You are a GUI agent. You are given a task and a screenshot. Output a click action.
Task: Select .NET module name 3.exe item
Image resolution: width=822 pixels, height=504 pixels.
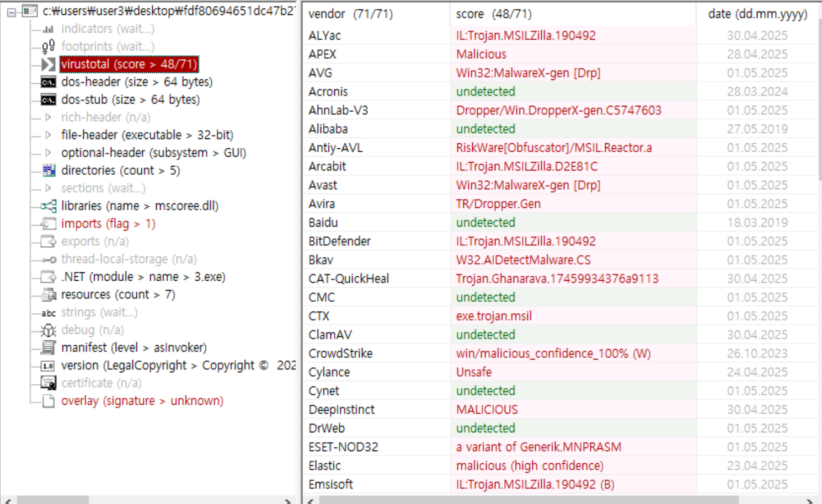tap(143, 277)
